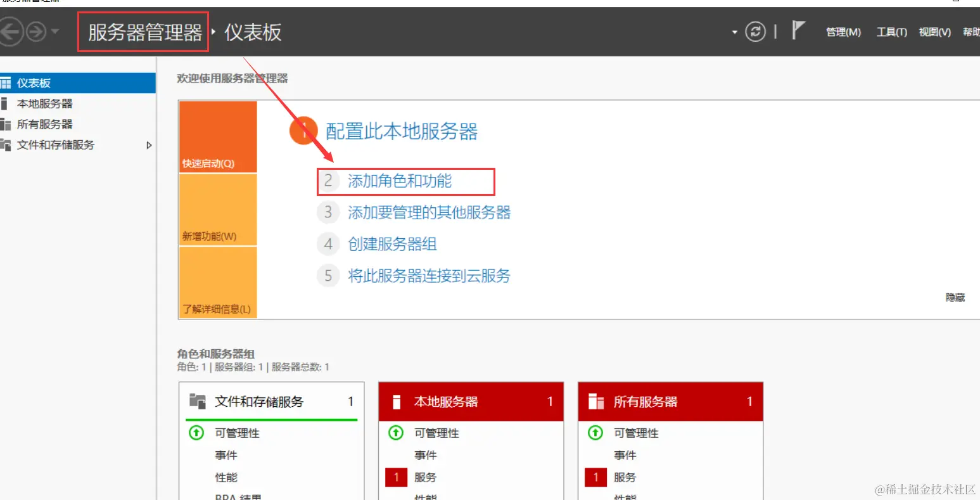Screen dimensions: 980x500
Task: Open the notifications flag icon
Action: (798, 30)
